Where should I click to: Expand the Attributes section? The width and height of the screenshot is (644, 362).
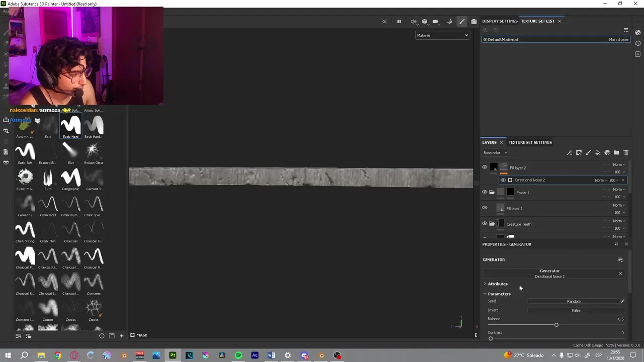pyautogui.click(x=485, y=284)
